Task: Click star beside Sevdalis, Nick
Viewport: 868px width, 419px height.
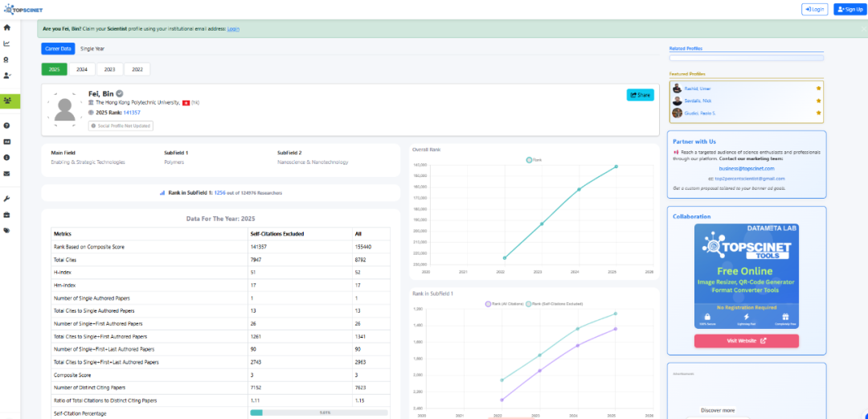Action: coord(818,101)
